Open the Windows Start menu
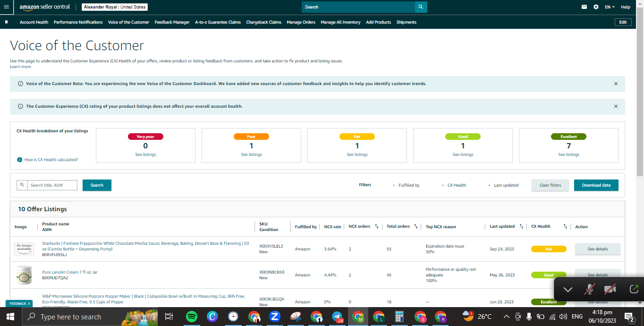The width and height of the screenshot is (644, 326). point(10,317)
